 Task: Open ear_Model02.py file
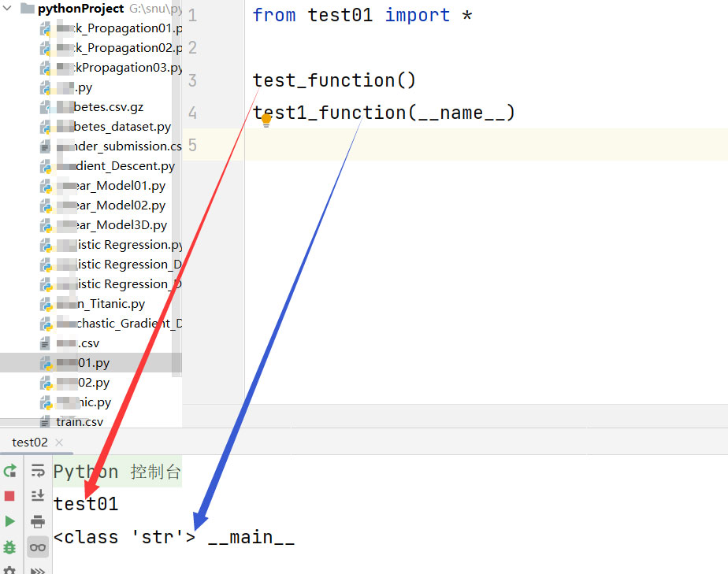pyautogui.click(x=103, y=205)
